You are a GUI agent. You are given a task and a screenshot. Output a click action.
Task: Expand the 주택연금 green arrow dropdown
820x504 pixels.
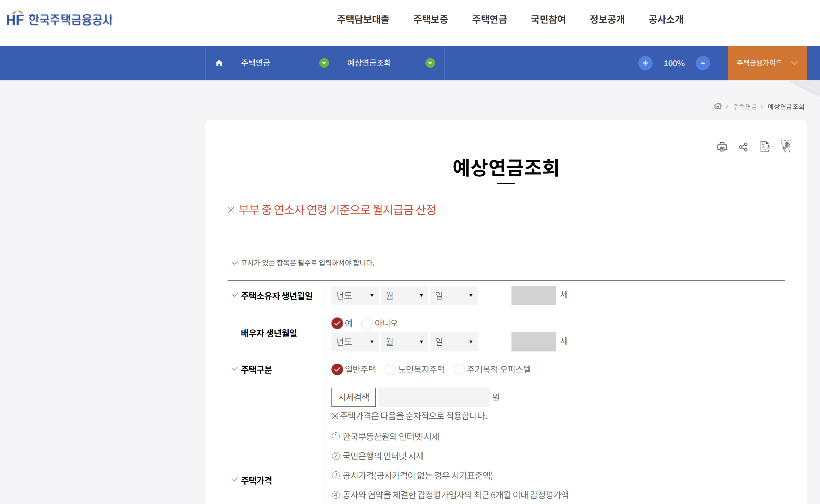click(324, 63)
